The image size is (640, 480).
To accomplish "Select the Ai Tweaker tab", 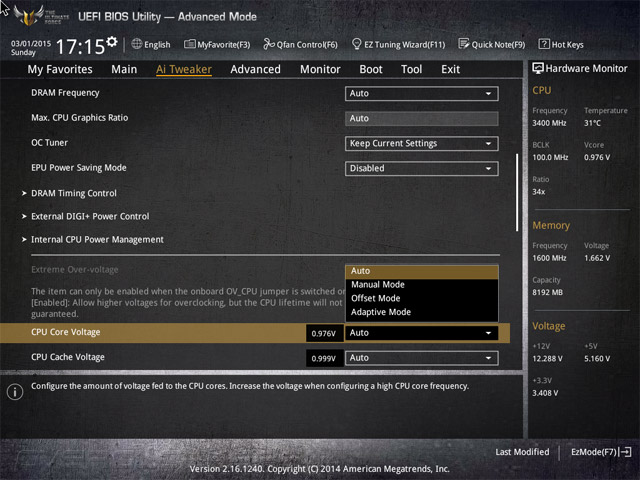I will [184, 69].
